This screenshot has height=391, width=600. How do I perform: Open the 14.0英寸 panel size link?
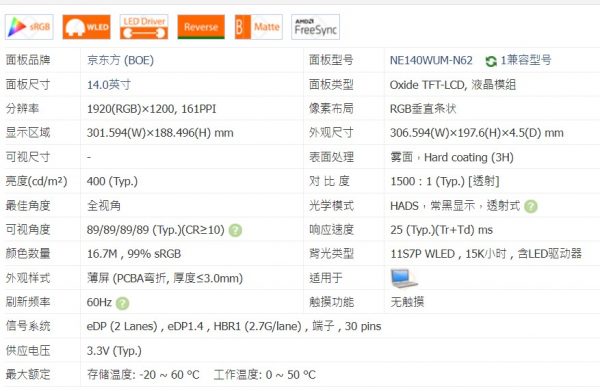pos(109,85)
